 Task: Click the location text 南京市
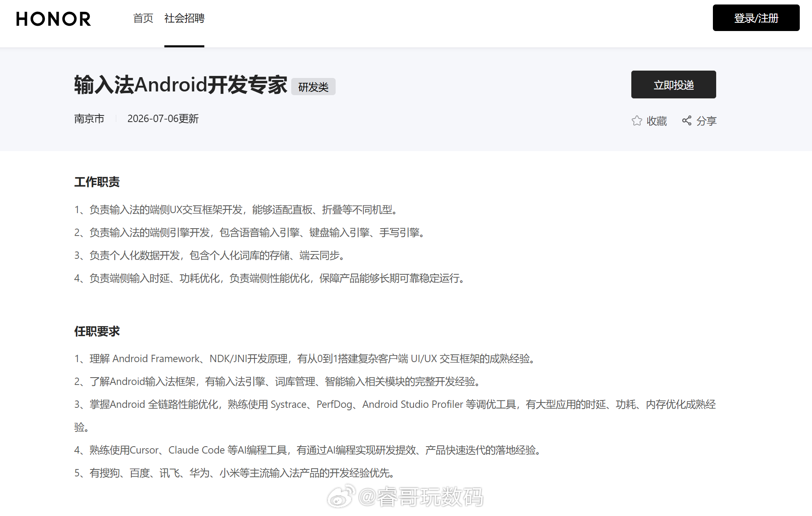coord(89,119)
